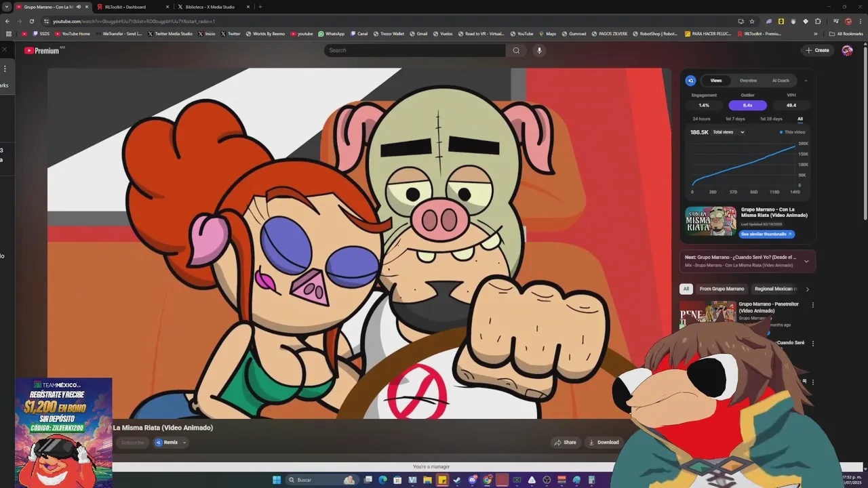This screenshot has height=488, width=868.
Task: Click the Con La Misma Riata thumbnail
Action: (711, 221)
